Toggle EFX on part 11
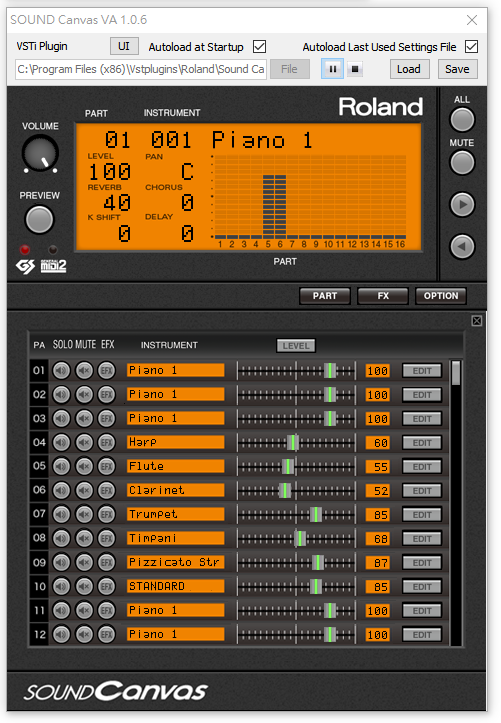 click(x=106, y=610)
